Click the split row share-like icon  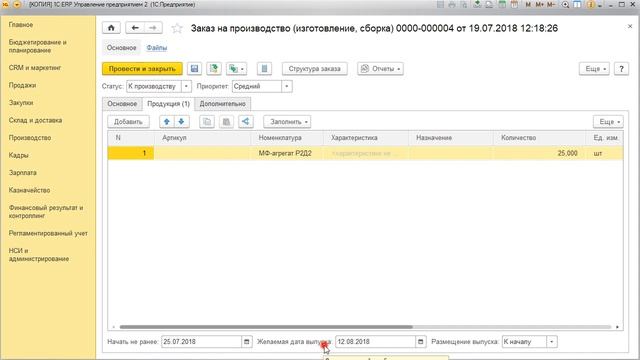[246, 122]
